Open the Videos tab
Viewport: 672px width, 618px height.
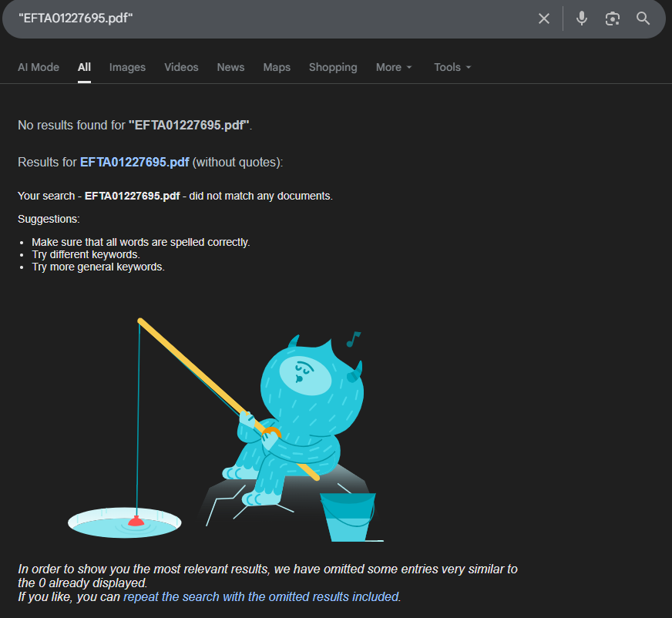pyautogui.click(x=181, y=67)
